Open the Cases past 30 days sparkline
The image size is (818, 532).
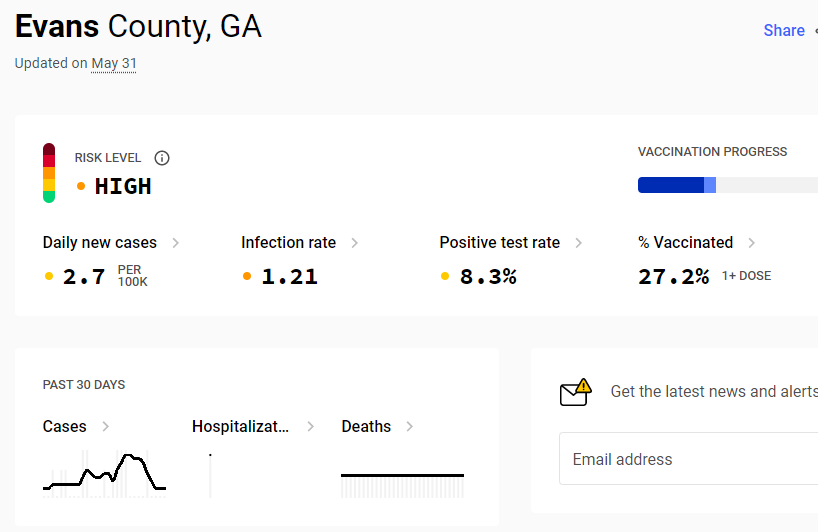click(x=104, y=474)
